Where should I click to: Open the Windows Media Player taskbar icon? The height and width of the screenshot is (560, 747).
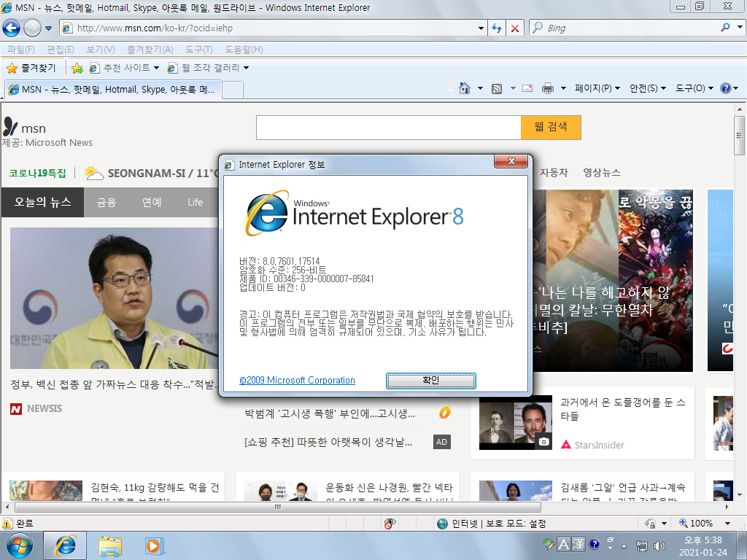(x=155, y=545)
